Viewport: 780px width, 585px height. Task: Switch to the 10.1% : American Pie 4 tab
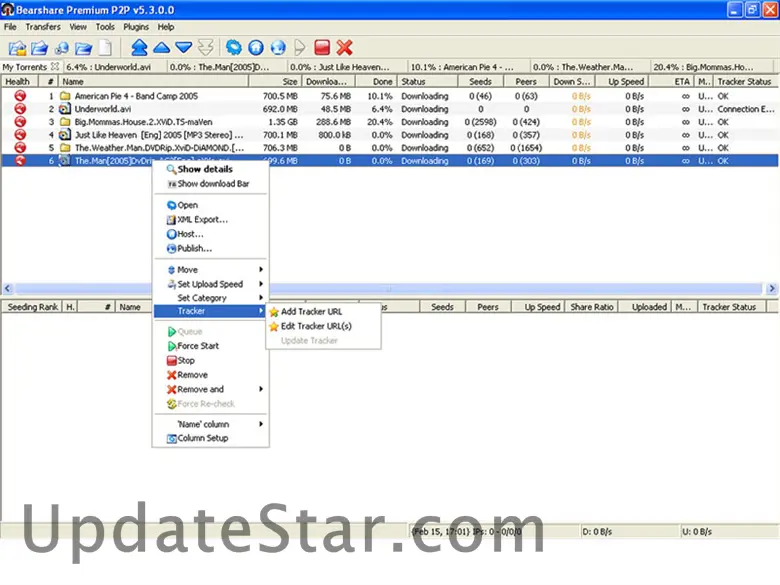(468, 67)
